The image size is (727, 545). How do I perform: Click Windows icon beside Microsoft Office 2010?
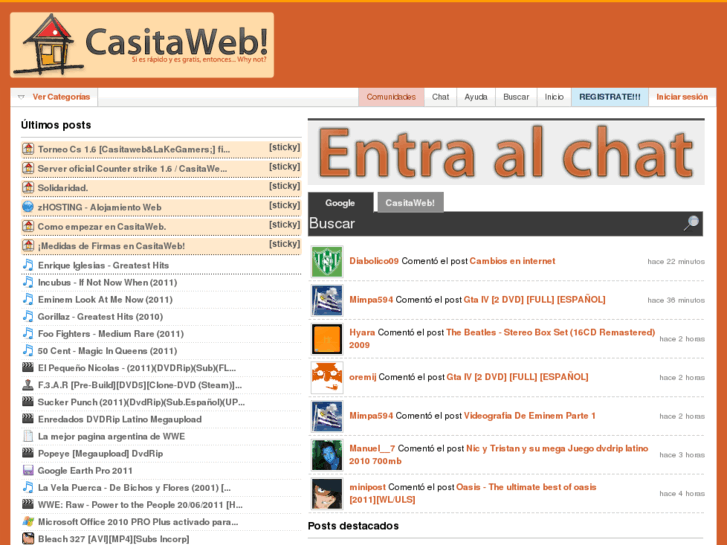28,522
